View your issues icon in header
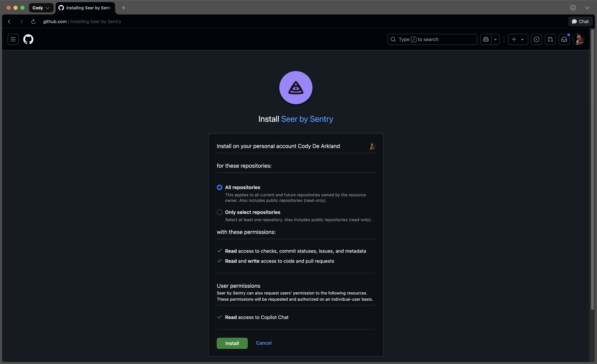The image size is (597, 364). click(x=536, y=39)
